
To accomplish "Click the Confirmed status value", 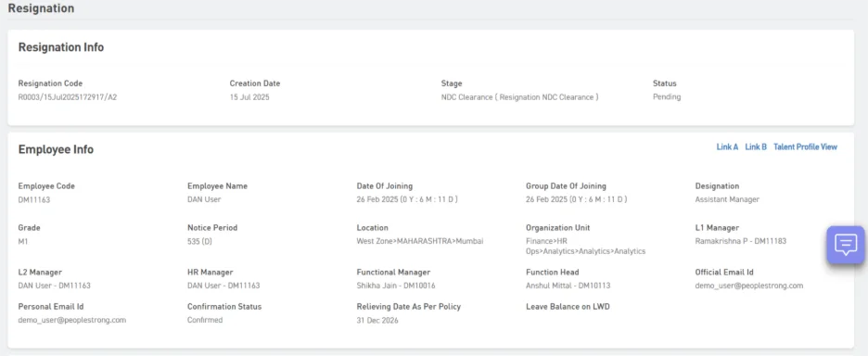I will (x=205, y=320).
